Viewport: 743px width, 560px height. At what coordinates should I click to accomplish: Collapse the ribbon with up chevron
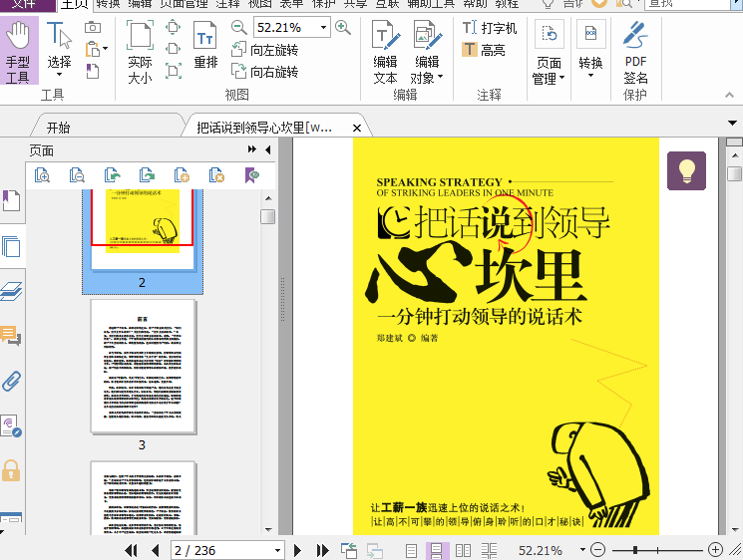tap(729, 95)
